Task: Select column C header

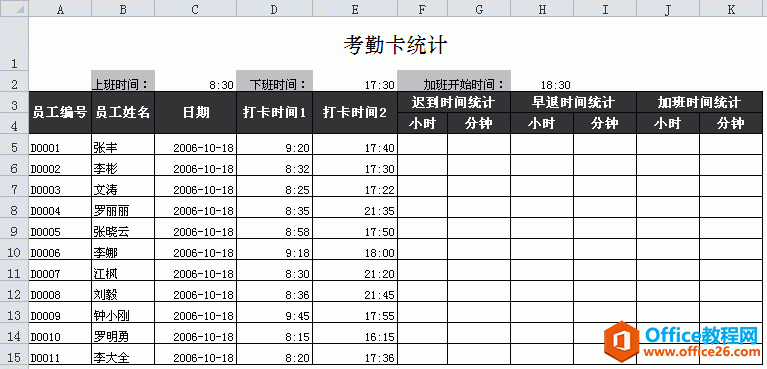Action: [195, 9]
